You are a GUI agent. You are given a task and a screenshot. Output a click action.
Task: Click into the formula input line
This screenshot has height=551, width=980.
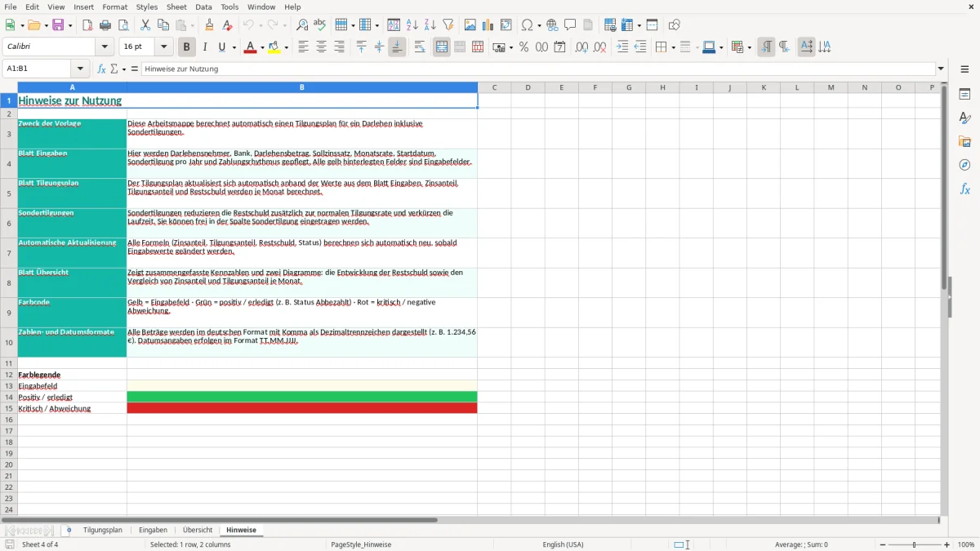point(538,69)
